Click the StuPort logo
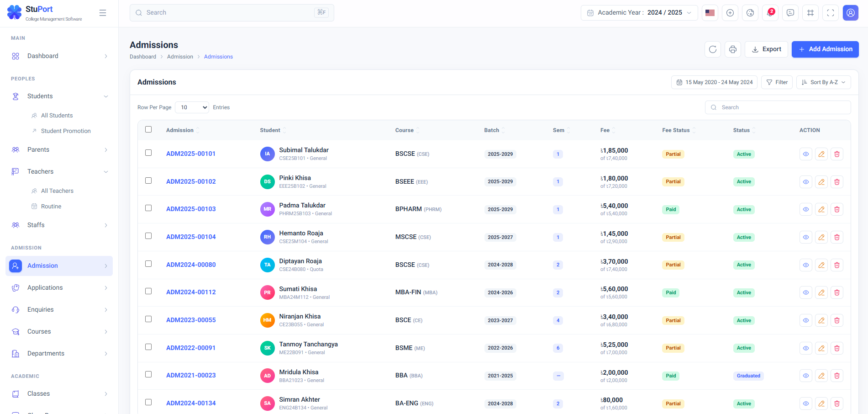This screenshot has width=868, height=414. click(x=45, y=13)
